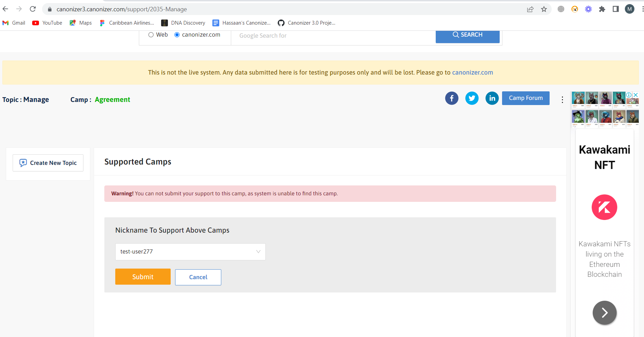Open Gmail from the bookmarks bar
The image size is (644, 337).
14,23
